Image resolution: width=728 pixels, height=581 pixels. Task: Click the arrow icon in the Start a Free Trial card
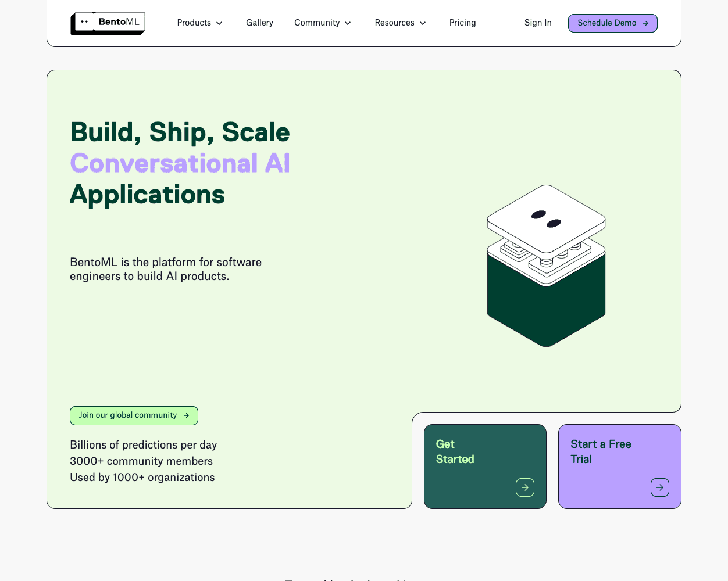(660, 487)
